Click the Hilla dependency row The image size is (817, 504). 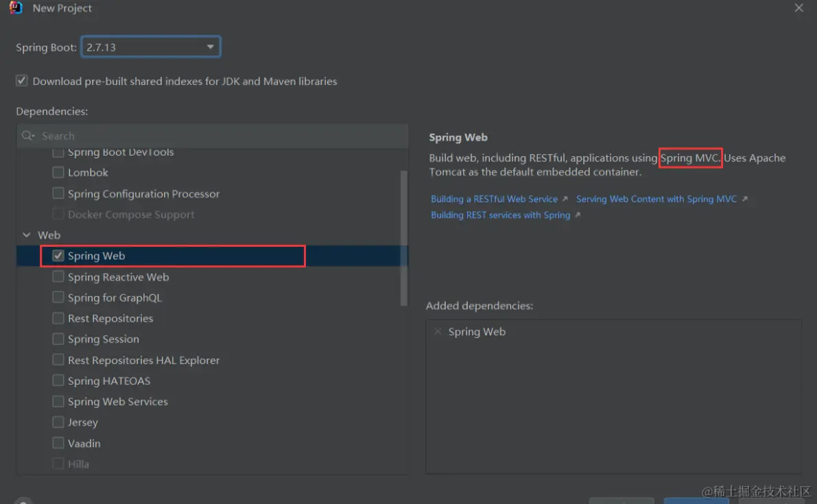[212, 464]
